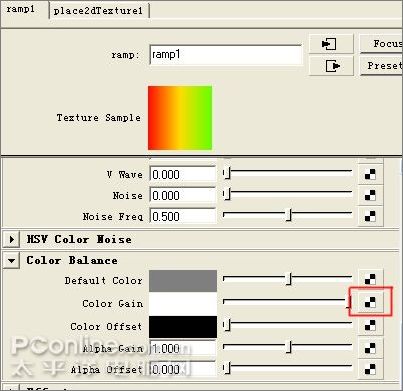The height and width of the screenshot is (391, 403).
Task: Click the "Noise Freq" label
Action: click(113, 217)
